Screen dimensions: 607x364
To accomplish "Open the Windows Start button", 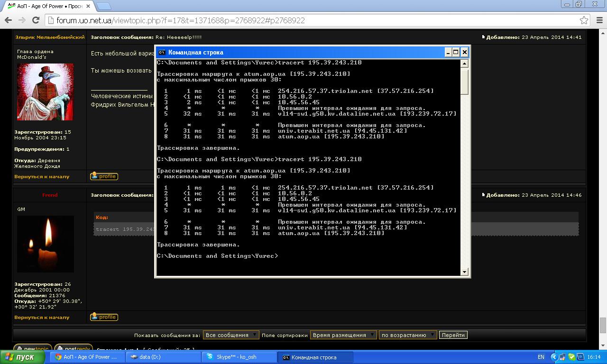I will [x=20, y=357].
